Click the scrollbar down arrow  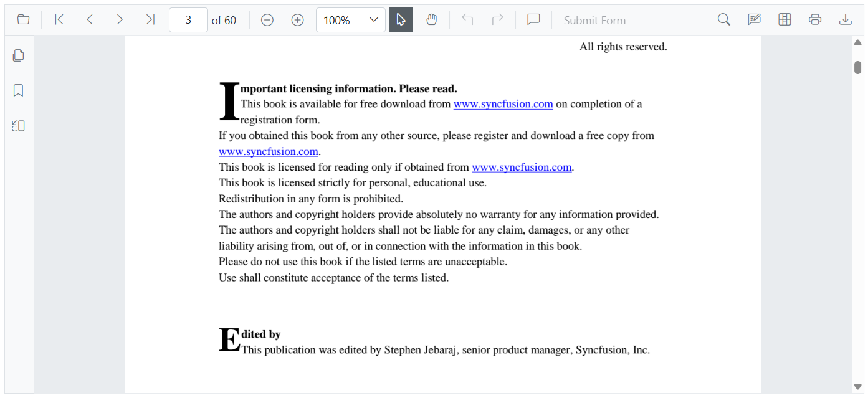(x=857, y=386)
